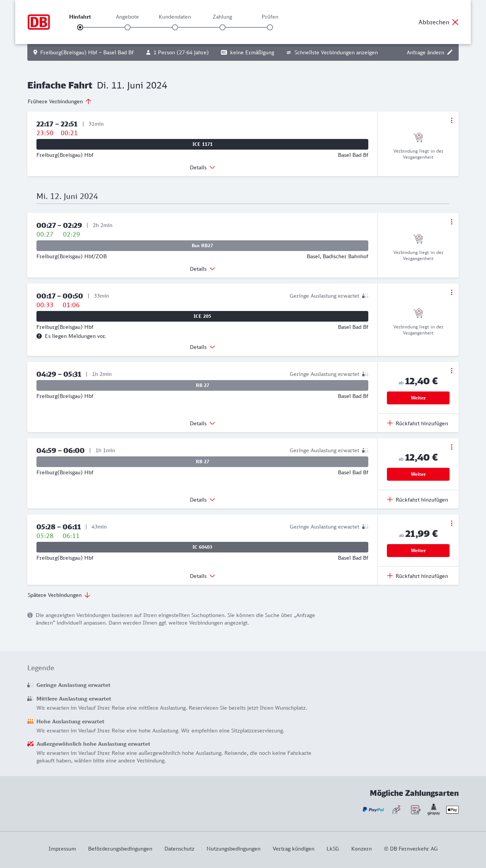Add Rückfahrt to the 04:29 connection

(x=418, y=423)
